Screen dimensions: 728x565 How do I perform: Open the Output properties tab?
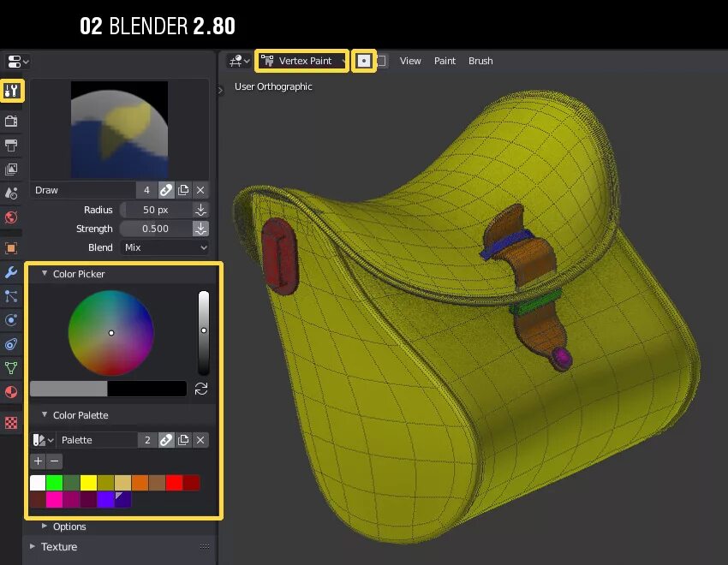[11, 146]
